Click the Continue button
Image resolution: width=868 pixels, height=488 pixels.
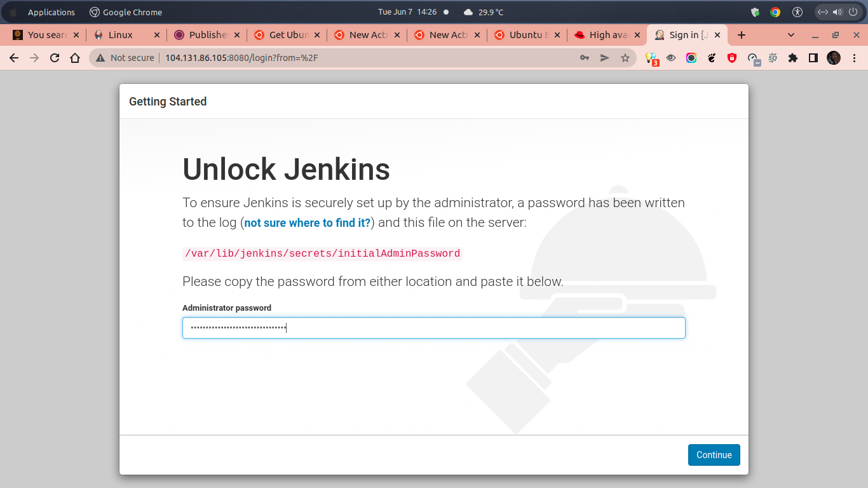click(714, 455)
